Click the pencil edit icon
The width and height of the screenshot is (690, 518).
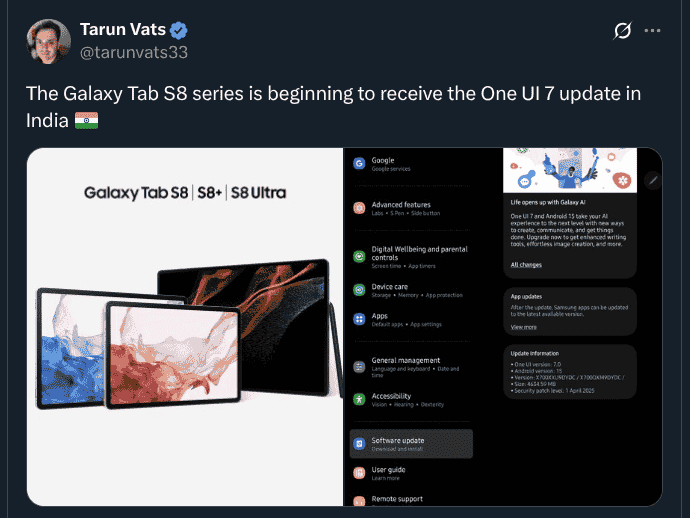pyautogui.click(x=653, y=180)
